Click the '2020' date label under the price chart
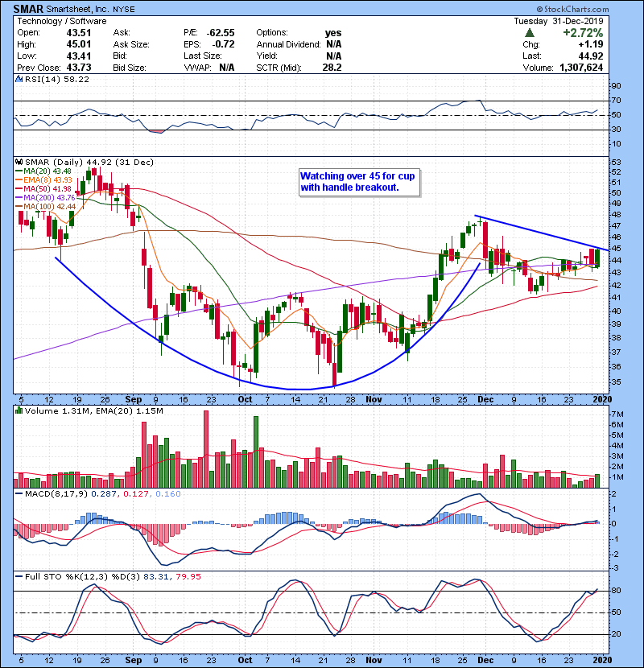The height and width of the screenshot is (668, 644). (602, 400)
